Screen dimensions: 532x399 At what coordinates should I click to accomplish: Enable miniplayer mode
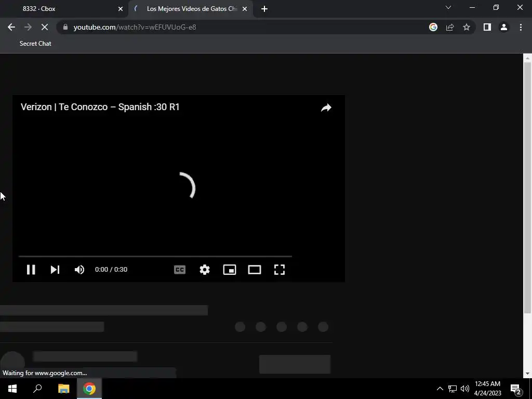tap(230, 270)
